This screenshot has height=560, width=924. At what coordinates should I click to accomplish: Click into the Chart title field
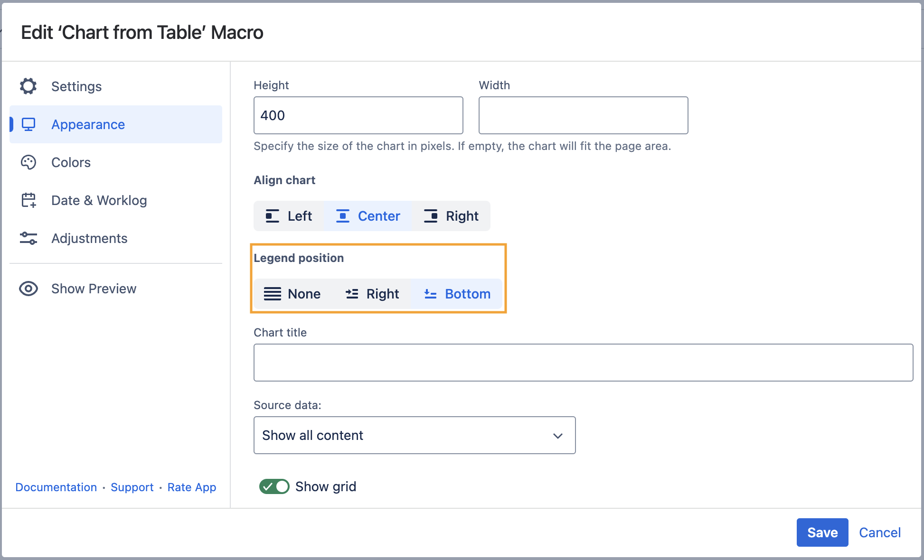[583, 363]
